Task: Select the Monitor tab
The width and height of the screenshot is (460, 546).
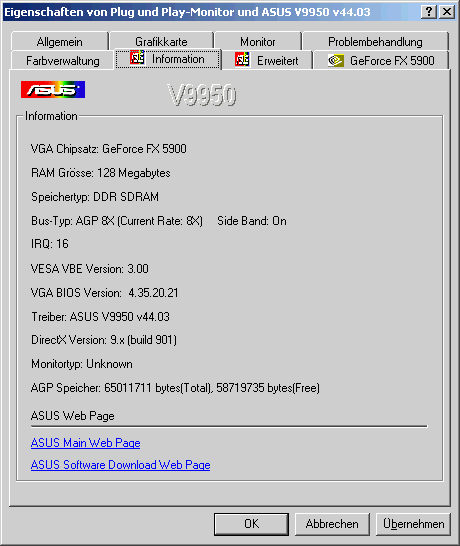Action: click(258, 42)
